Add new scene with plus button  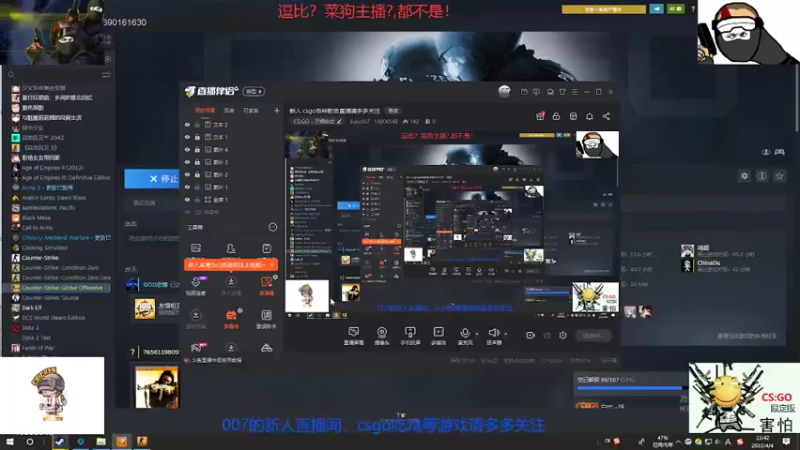tap(277, 110)
